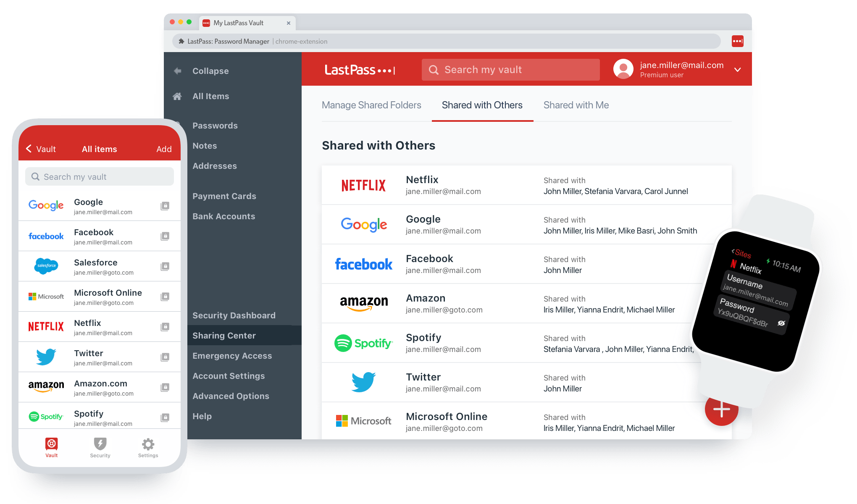Click the red plus add button
Screen dimensions: 857x504
(721, 409)
